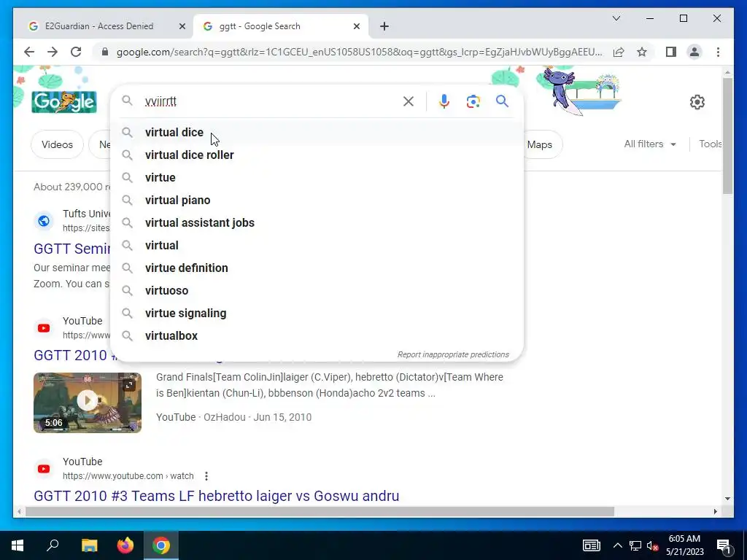View site information via the lock icon
747x560 pixels.
105,52
